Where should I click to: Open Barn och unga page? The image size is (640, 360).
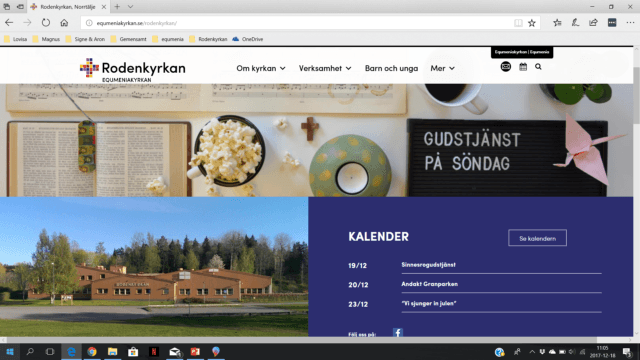(x=391, y=68)
